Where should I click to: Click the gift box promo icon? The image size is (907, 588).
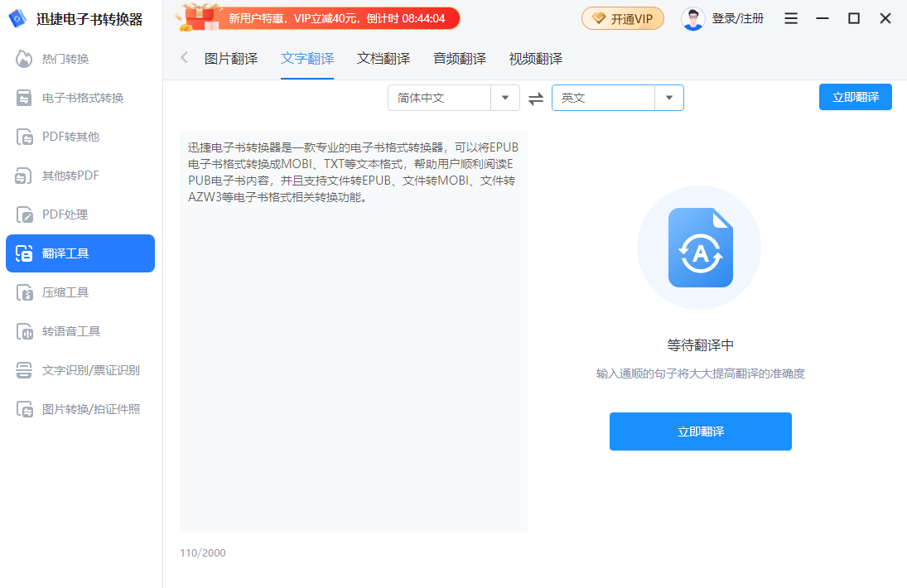[198, 17]
